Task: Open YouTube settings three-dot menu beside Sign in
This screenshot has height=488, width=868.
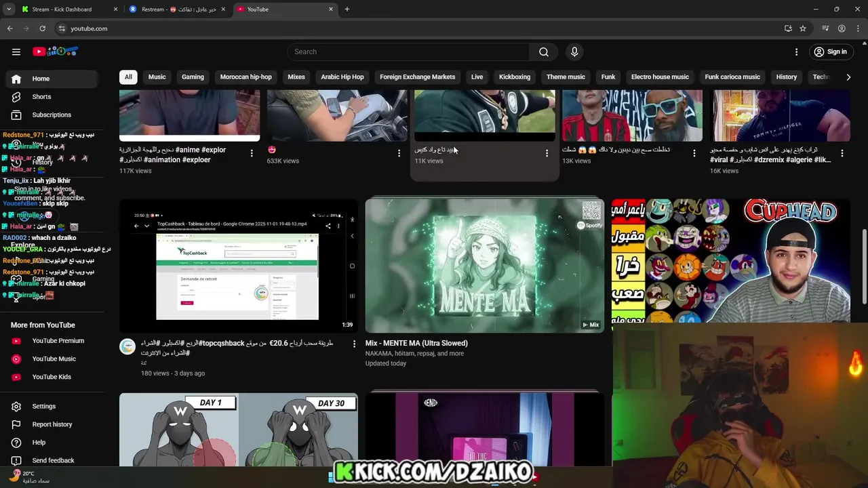Action: coord(797,52)
